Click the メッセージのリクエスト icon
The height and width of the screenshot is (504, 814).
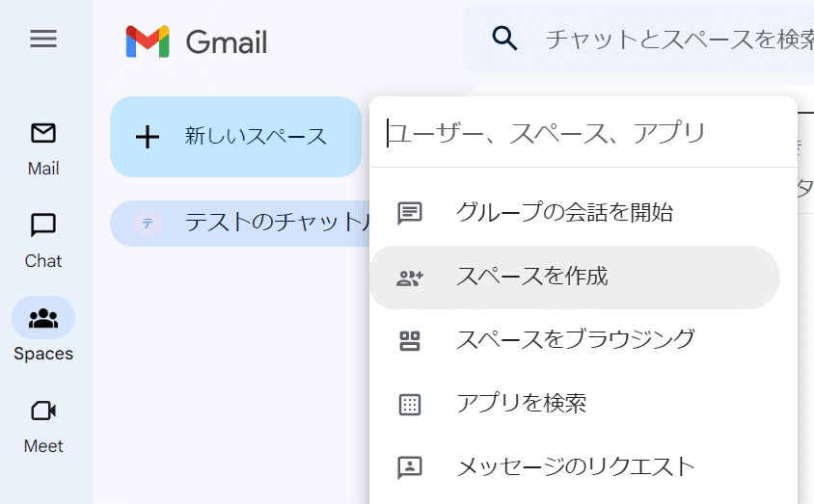(410, 467)
